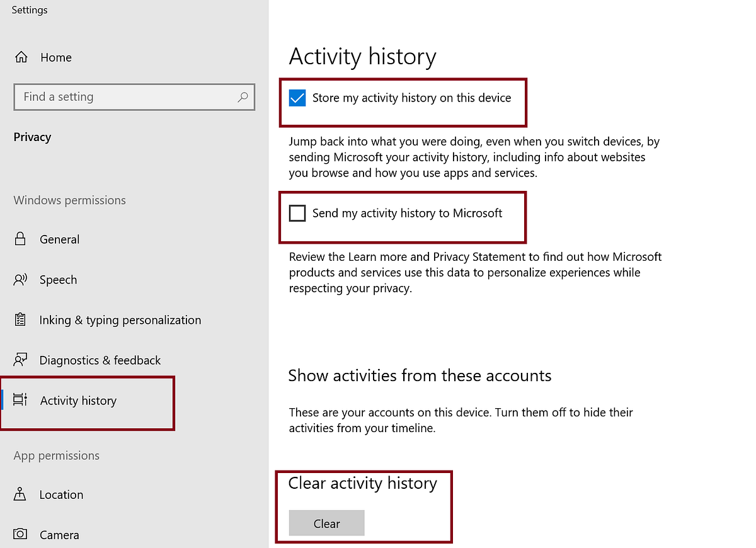Open the Diagnostics & feedback page
This screenshot has height=548, width=756.
click(x=100, y=360)
